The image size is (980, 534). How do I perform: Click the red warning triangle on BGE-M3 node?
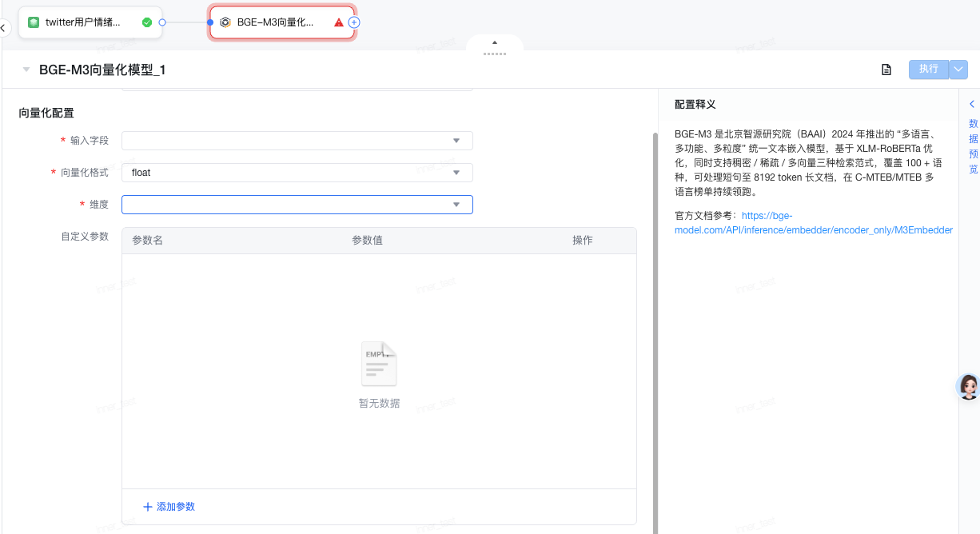coord(339,22)
